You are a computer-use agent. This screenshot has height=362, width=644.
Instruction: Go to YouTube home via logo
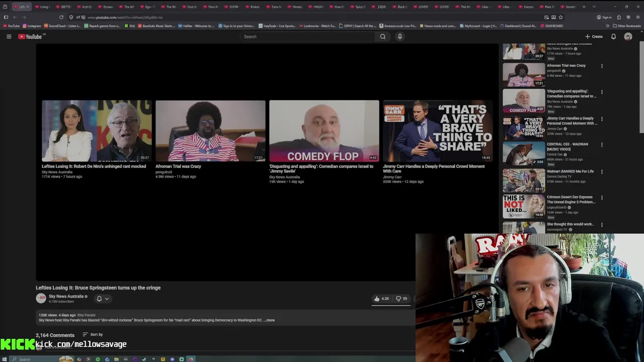click(30, 37)
